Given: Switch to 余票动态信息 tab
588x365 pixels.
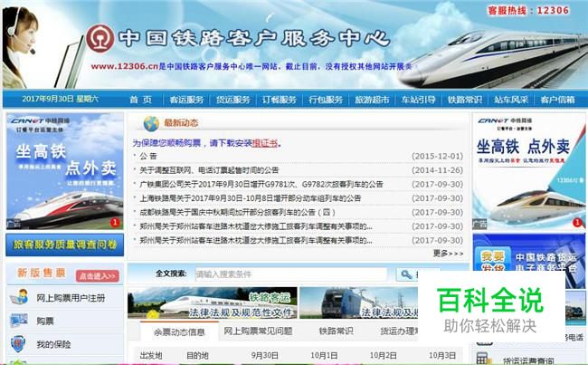Looking at the screenshot, I should click(x=179, y=331).
